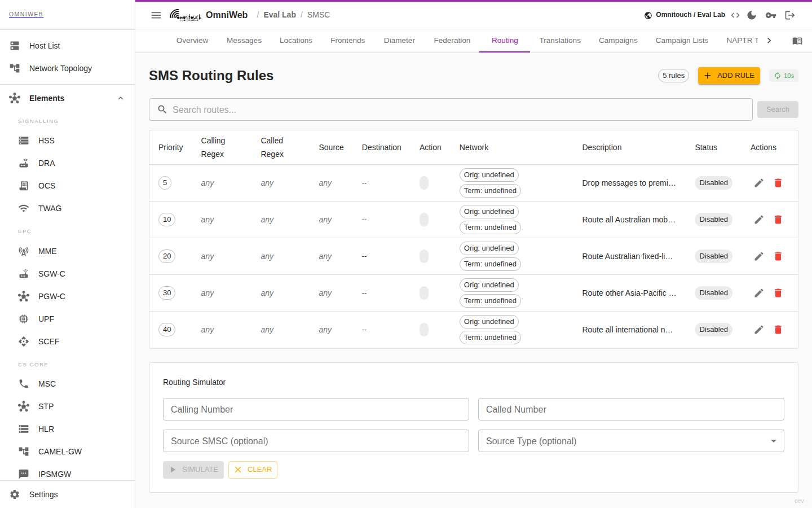Show more tabs with right chevron

point(769,41)
